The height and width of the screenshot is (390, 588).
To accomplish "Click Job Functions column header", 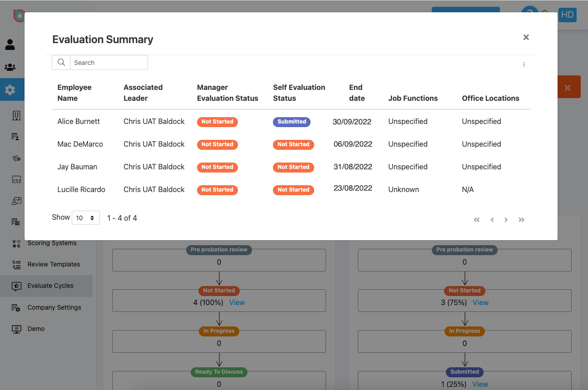I will pyautogui.click(x=413, y=98).
